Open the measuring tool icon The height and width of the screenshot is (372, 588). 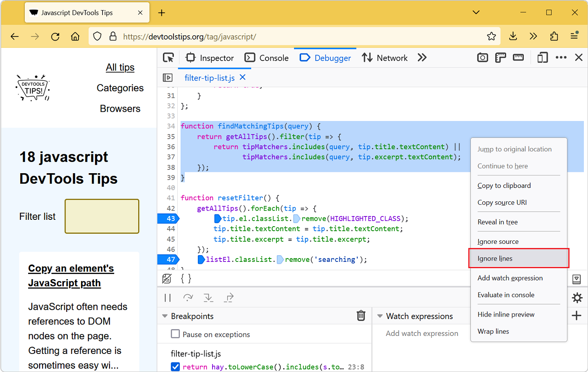[518, 58]
